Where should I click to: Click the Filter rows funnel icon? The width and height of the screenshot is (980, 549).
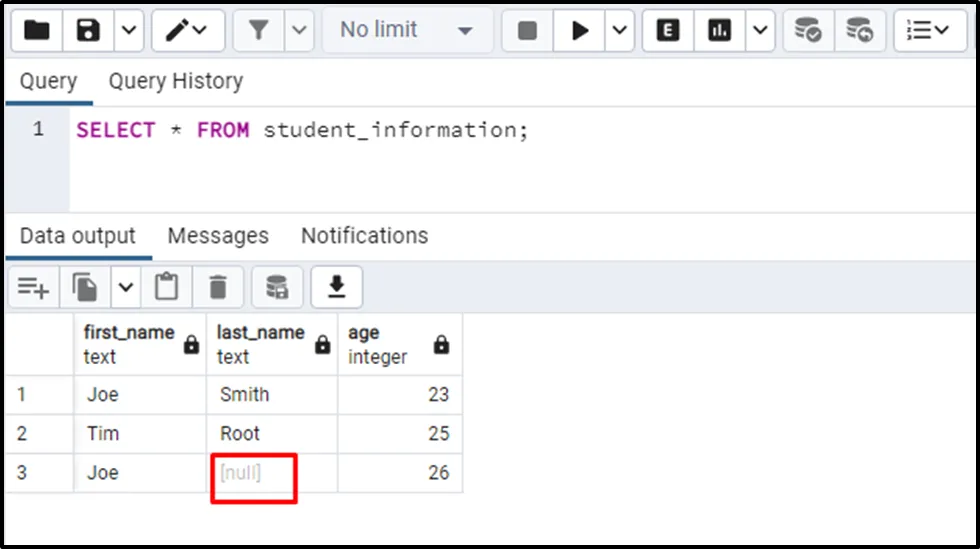[x=259, y=31]
